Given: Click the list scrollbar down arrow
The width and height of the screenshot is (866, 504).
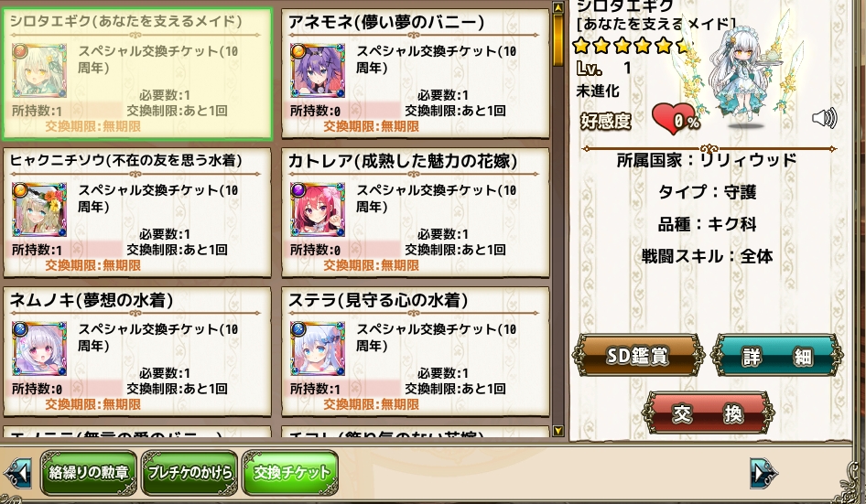Looking at the screenshot, I should [557, 431].
